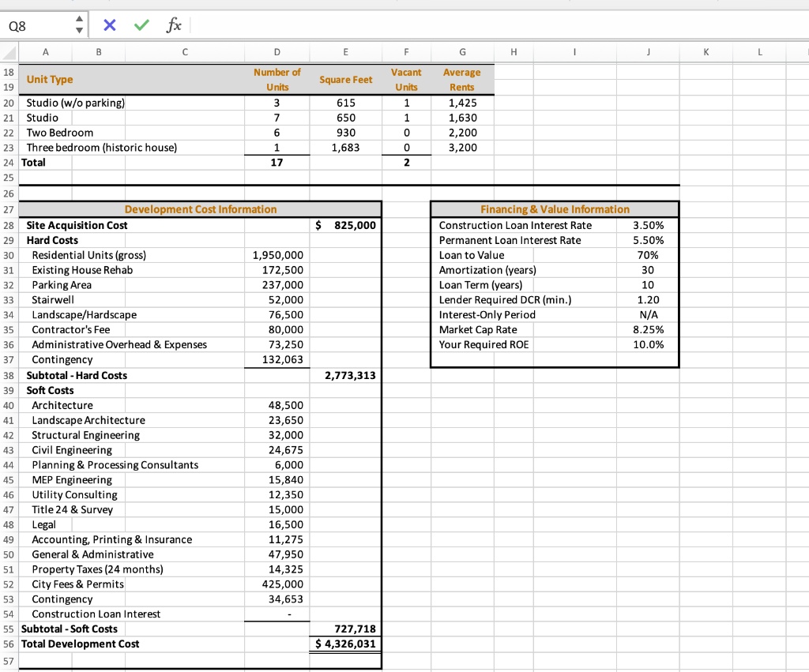Click the Cancel entry X icon

coord(109,25)
